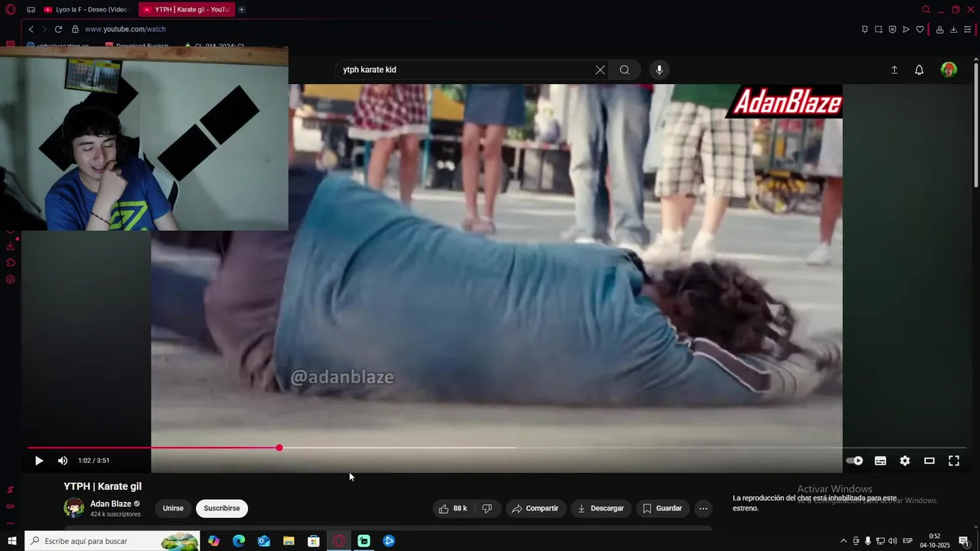Open ESP language input selector
The image size is (980, 551).
908,541
